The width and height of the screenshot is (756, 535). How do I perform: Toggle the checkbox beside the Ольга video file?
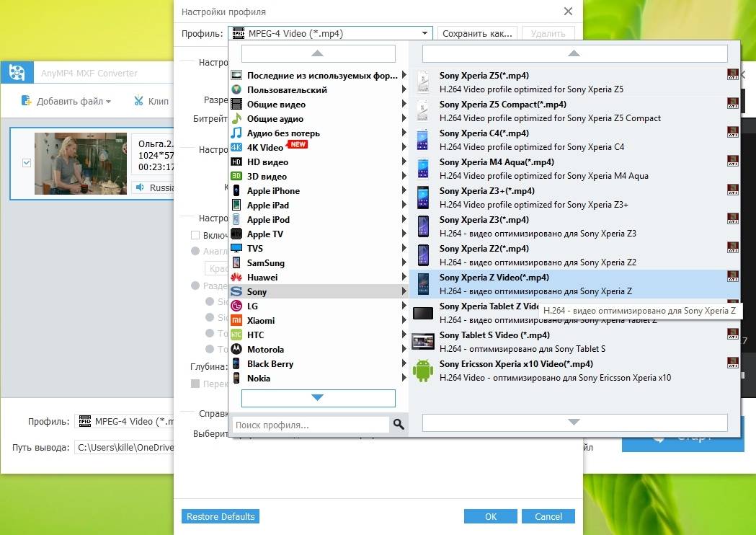point(27,163)
